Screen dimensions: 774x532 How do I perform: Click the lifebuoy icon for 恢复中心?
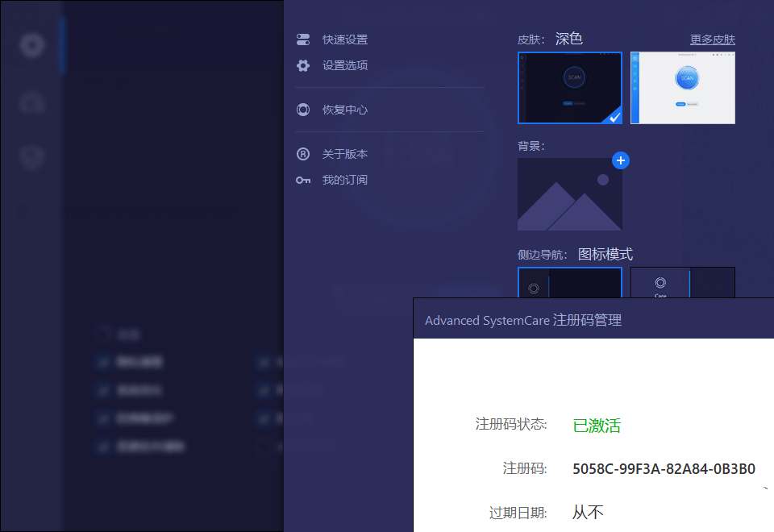[303, 110]
